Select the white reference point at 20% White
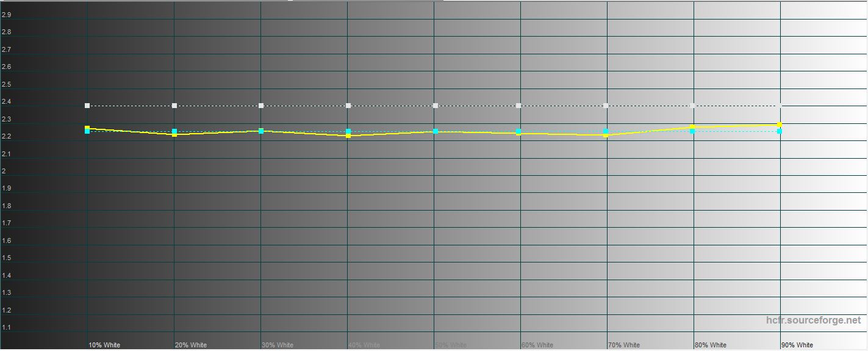The image size is (868, 351). coord(174,106)
